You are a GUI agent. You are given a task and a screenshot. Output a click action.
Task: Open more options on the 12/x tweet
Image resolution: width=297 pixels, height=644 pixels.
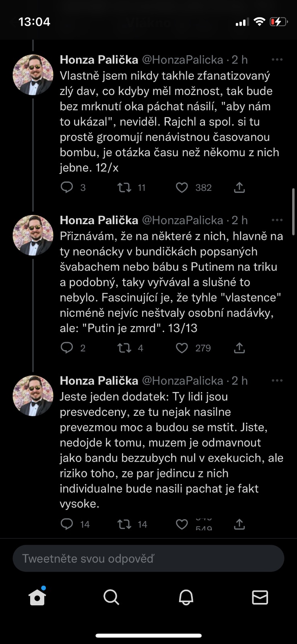pyautogui.click(x=277, y=60)
